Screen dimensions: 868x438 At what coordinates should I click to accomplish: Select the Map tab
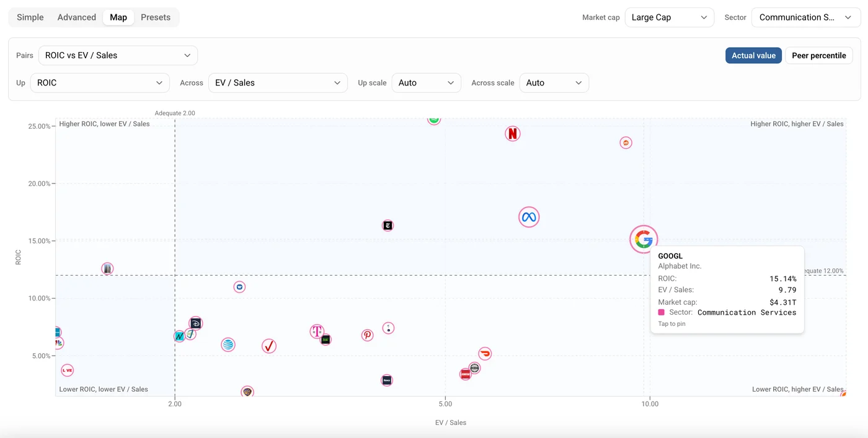[x=118, y=17]
